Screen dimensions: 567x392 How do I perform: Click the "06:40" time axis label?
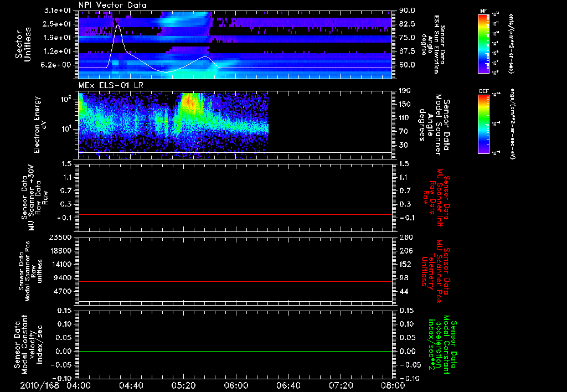click(288, 386)
